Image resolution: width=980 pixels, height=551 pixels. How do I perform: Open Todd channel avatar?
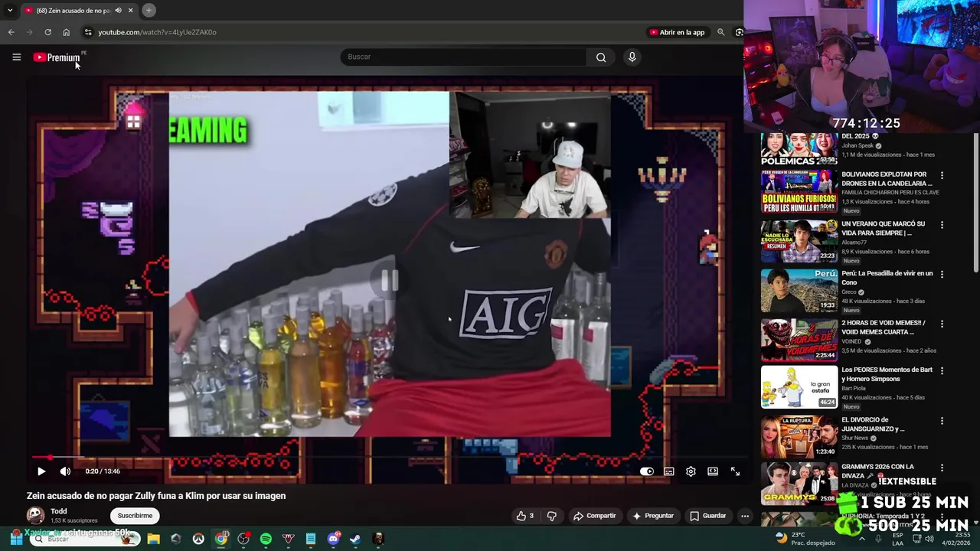(35, 516)
